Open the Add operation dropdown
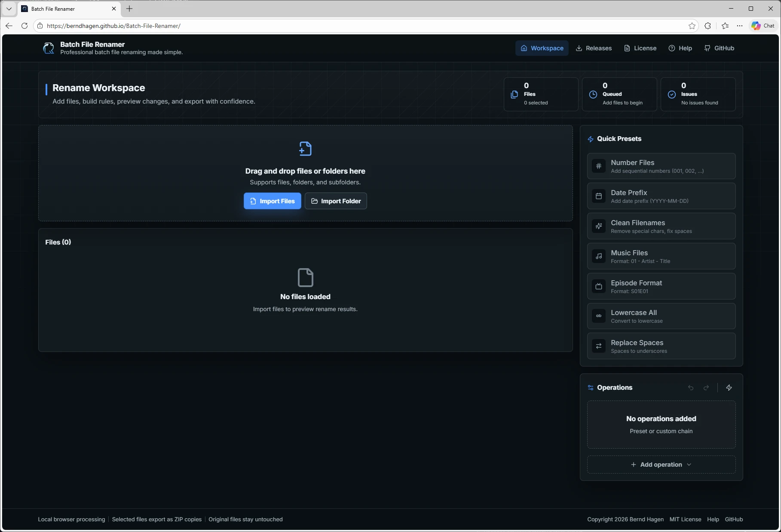This screenshot has width=781, height=532. [661, 465]
